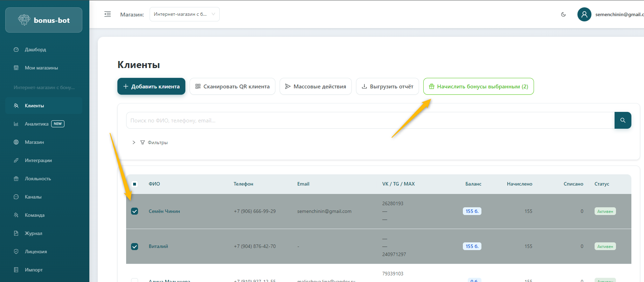Toggle the select-all header checkbox
Viewport: 644px width, 282px height.
(x=135, y=184)
